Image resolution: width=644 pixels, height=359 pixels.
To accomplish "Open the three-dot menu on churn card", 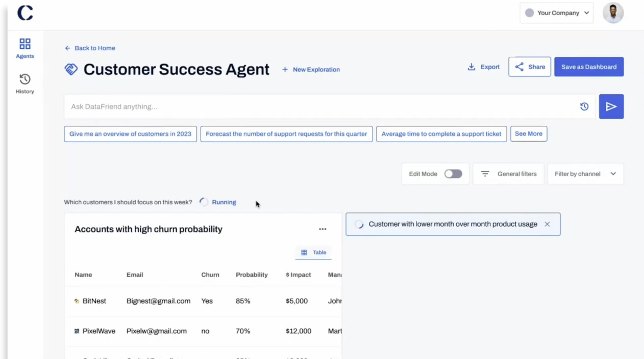I will click(x=322, y=229).
